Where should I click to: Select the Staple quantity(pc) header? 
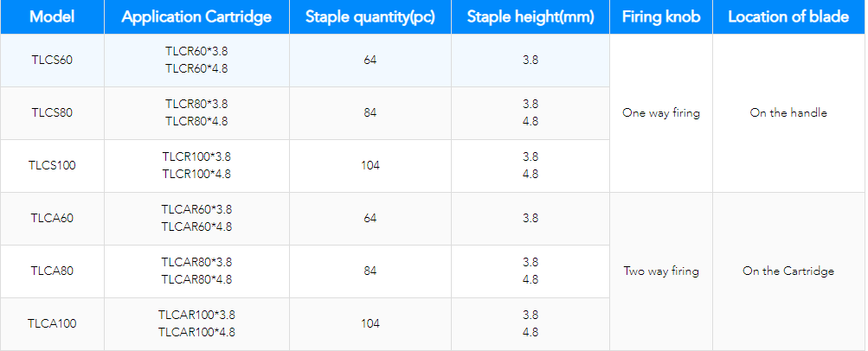tap(370, 17)
